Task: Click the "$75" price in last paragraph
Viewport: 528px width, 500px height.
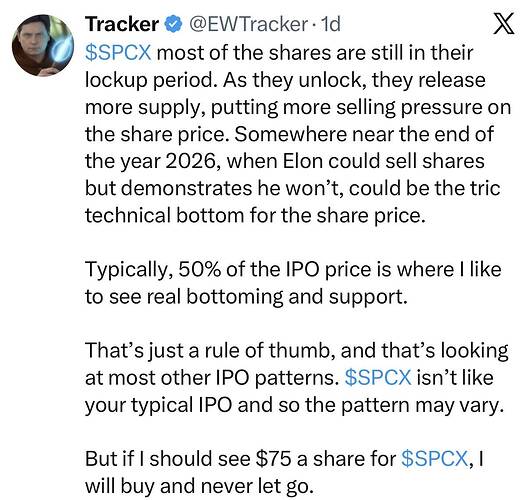Action: 273,458
